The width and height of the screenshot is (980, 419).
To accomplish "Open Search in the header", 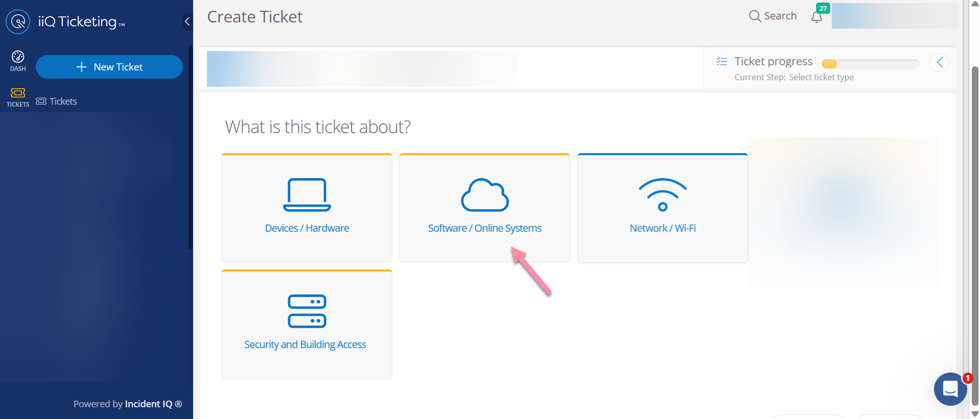I will pyautogui.click(x=773, y=16).
